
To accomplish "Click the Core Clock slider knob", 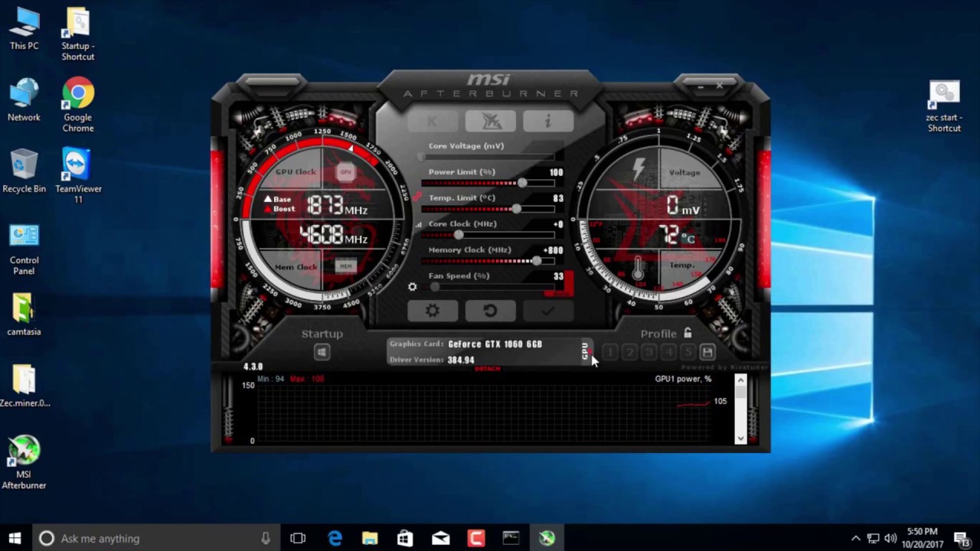I will point(459,235).
